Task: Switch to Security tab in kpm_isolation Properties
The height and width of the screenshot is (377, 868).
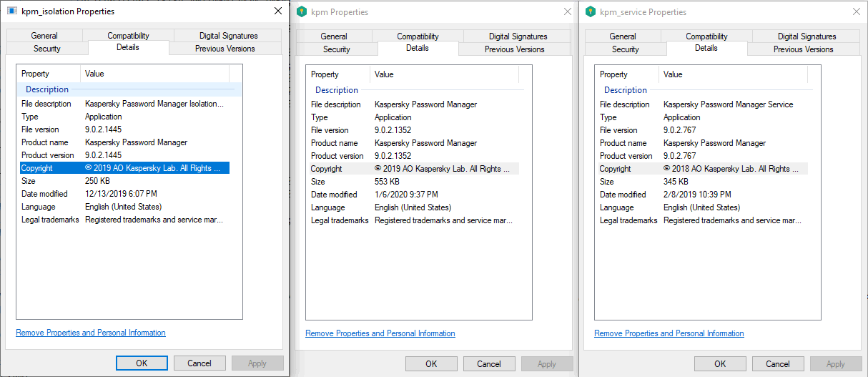Action: click(47, 49)
